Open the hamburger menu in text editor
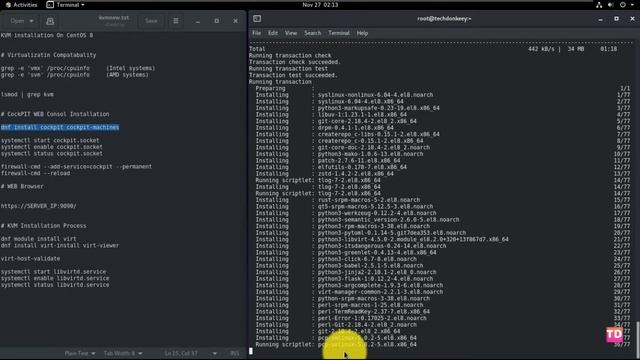The image size is (640, 360). [x=176, y=21]
